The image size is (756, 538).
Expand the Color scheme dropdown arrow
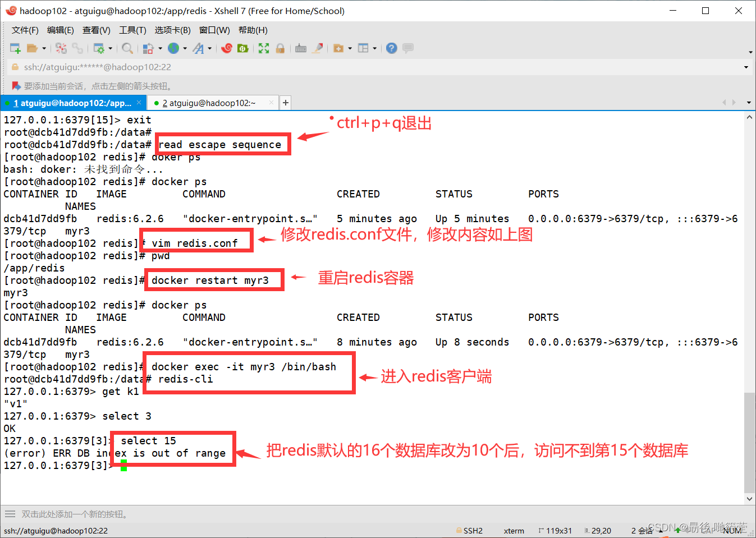(160, 49)
